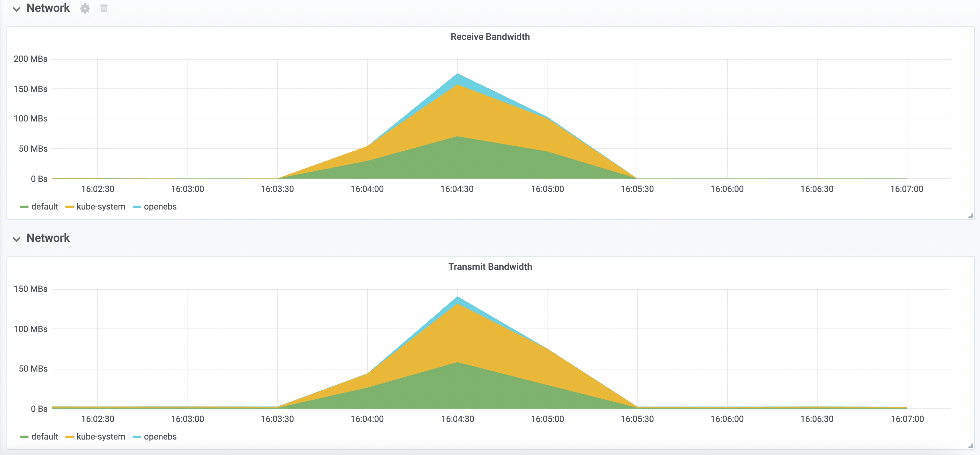Image resolution: width=980 pixels, height=455 pixels.
Task: Click green default color swatch in Receive legend
Action: tap(24, 207)
